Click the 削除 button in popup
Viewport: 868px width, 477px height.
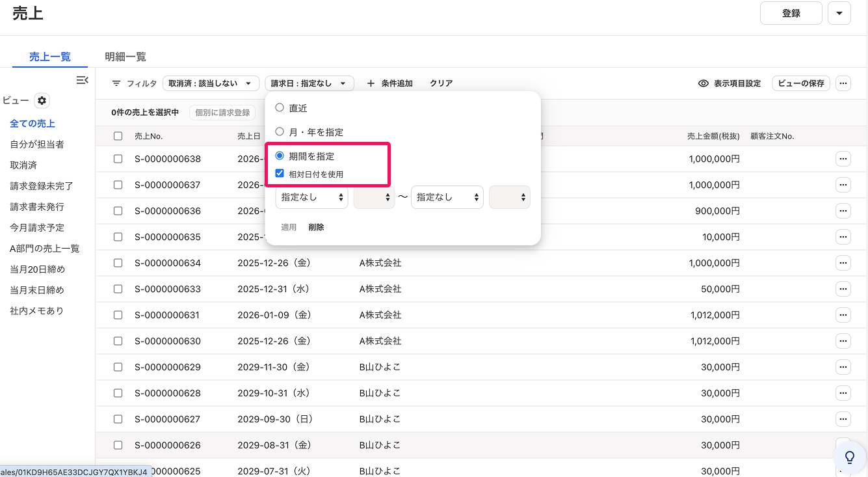(316, 227)
